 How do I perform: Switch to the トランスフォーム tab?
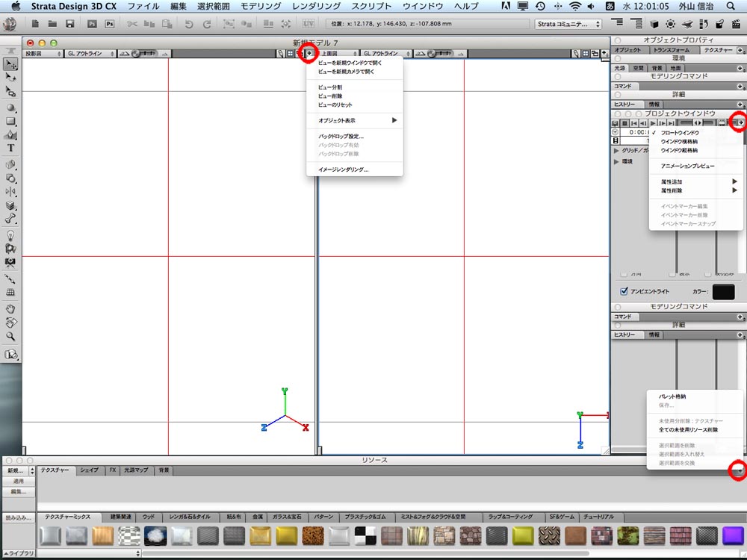click(x=672, y=50)
